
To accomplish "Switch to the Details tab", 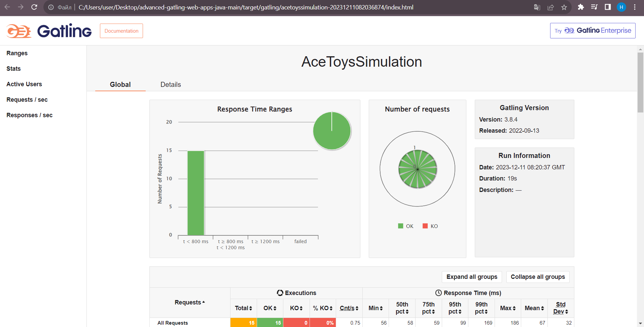I will (171, 85).
